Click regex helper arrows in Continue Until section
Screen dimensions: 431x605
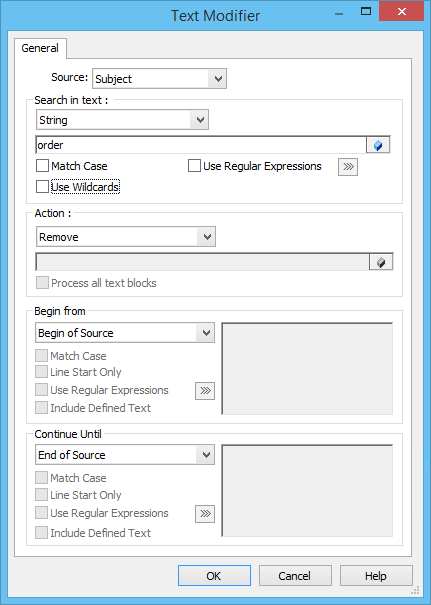pos(205,514)
